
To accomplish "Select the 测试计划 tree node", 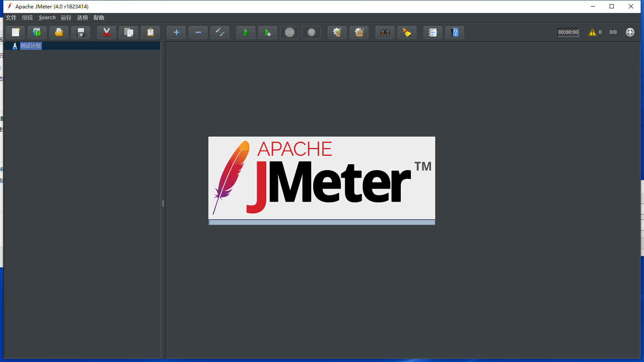I will [x=31, y=46].
